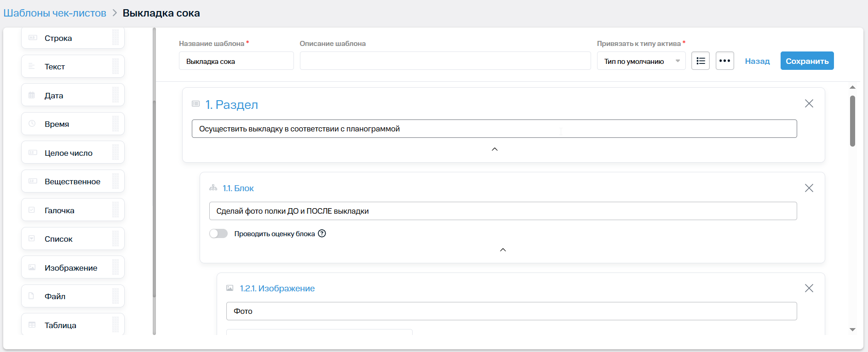Viewport: 868px width, 352px height.
Task: Collapse the 1.1. Блок chevron
Action: pos(503,250)
